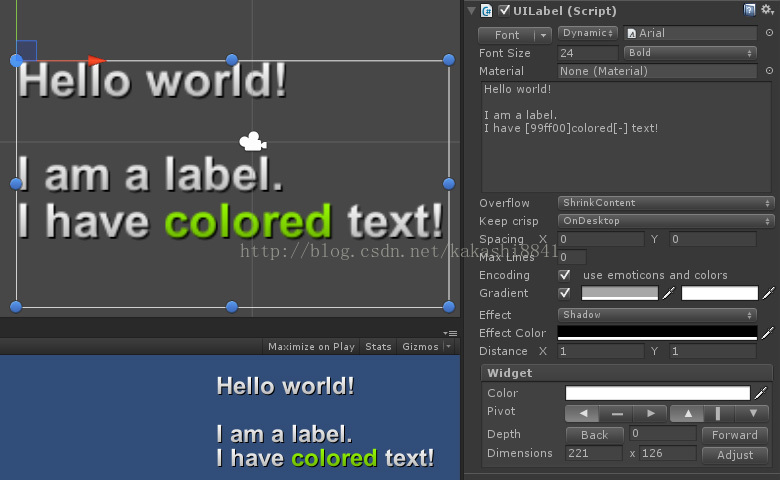This screenshot has height=480, width=780.
Task: Select the bottom-left blue corner handle
Action: 16,307
